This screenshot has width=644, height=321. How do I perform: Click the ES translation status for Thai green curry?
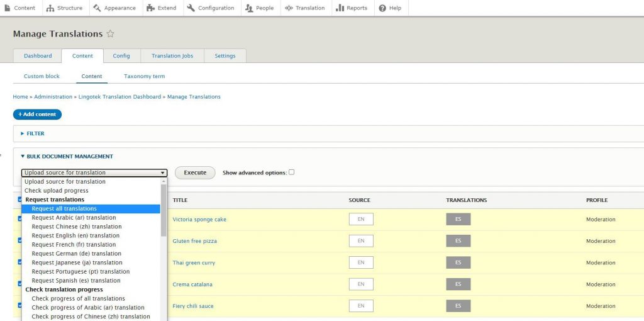458,262
